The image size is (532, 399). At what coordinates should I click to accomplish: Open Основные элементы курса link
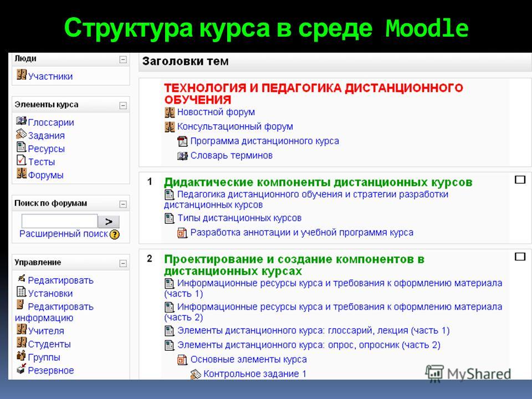tap(248, 359)
